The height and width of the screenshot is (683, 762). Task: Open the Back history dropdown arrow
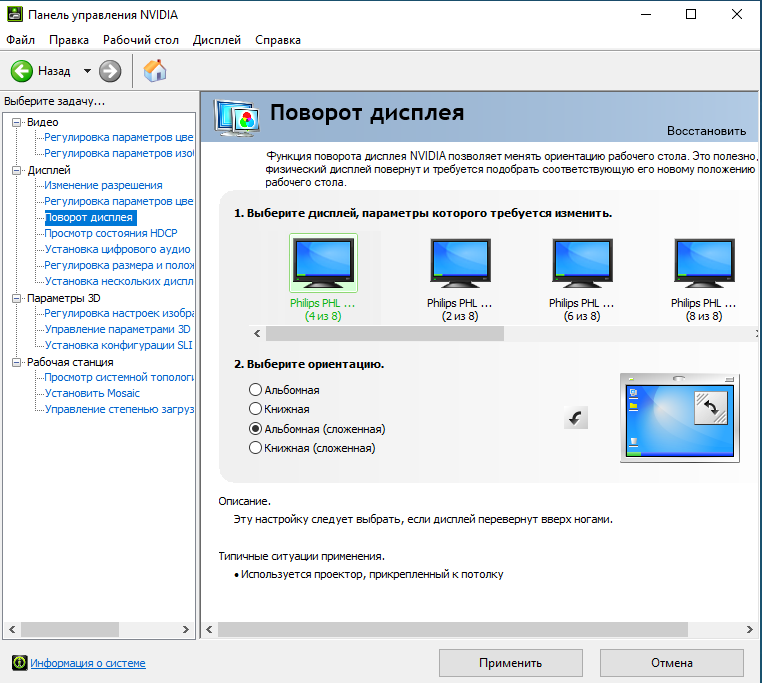(87, 71)
